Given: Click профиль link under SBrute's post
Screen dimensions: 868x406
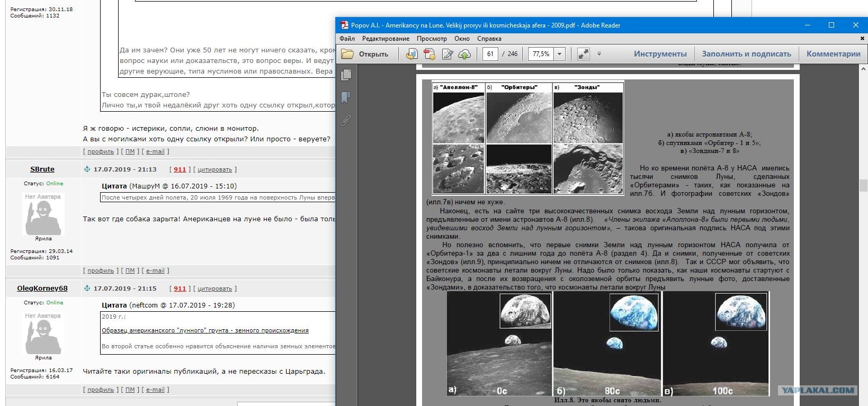Looking at the screenshot, I should 101,270.
